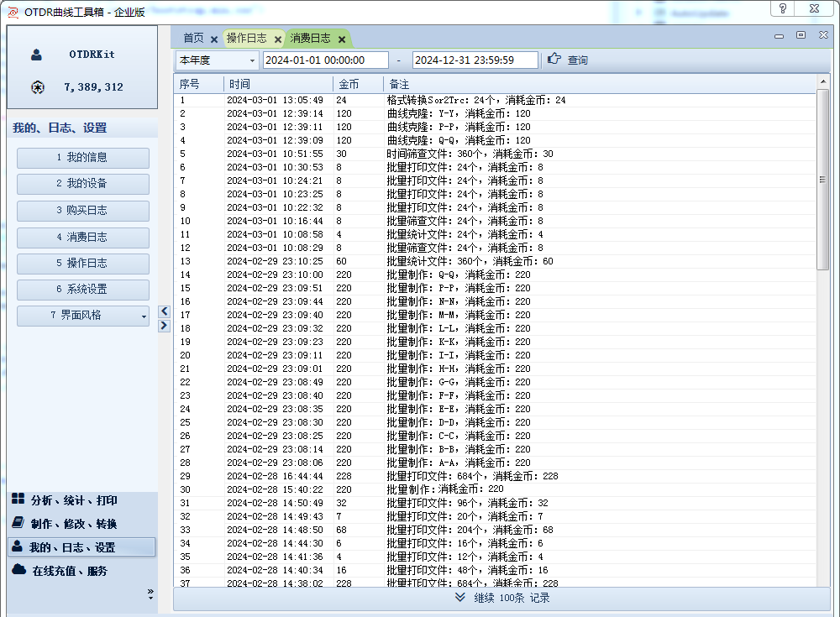Expand the 7 界面风格 dropdown button
Screen dimensions: 840x617
tap(143, 316)
